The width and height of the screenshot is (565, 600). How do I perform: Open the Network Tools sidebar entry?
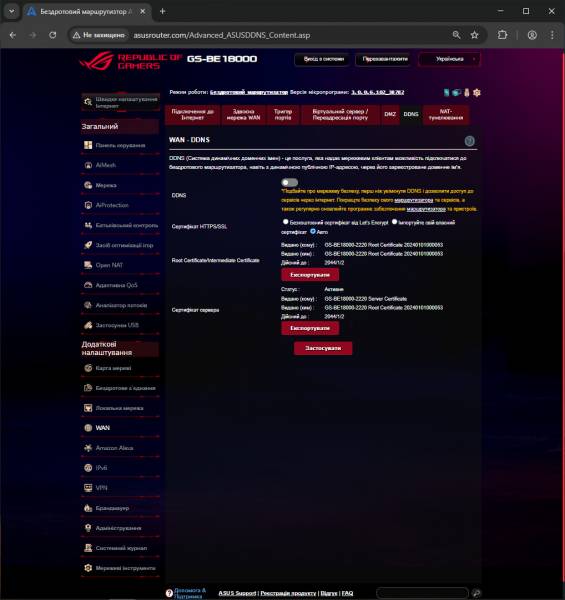120,568
